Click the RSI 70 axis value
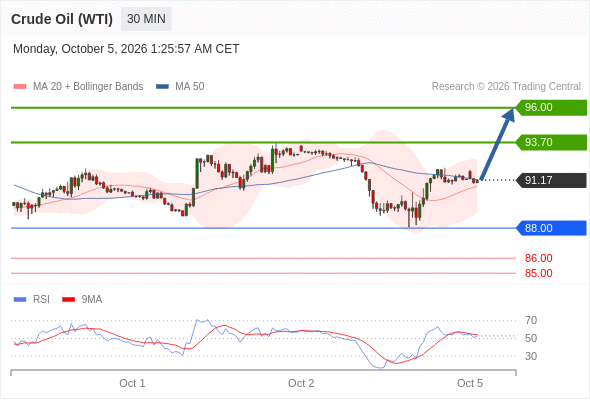 click(x=531, y=321)
